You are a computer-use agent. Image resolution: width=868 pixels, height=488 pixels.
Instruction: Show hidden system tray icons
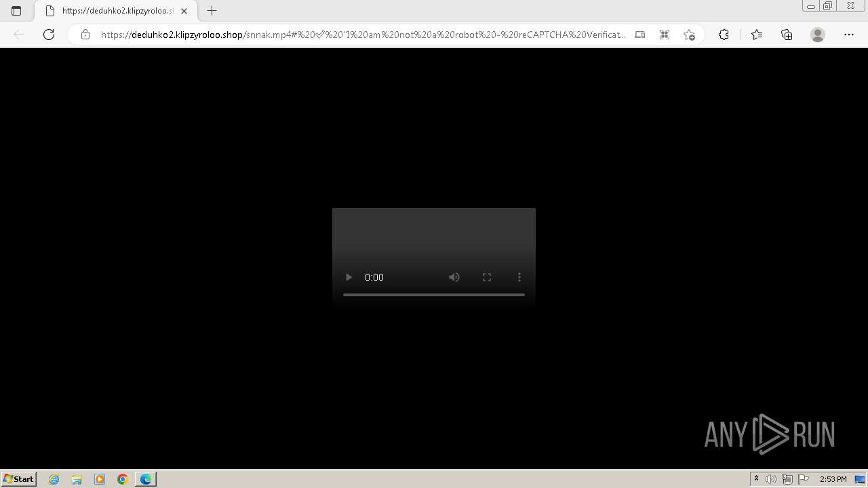pyautogui.click(x=756, y=479)
